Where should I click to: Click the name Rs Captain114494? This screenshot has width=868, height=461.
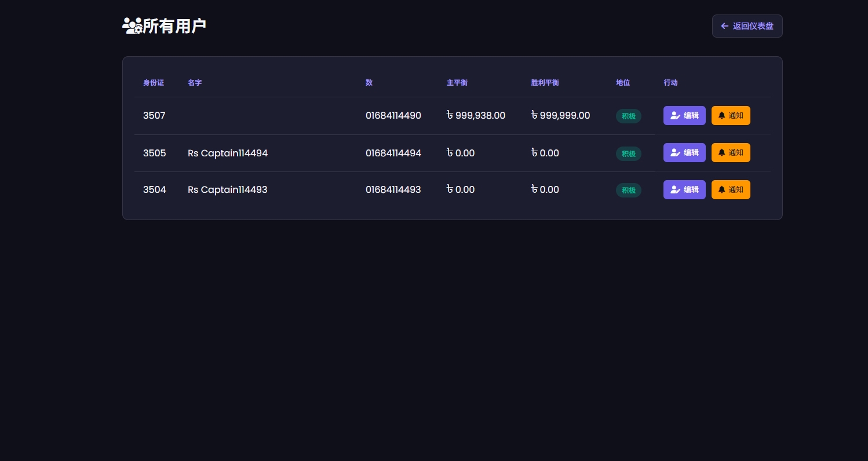(x=228, y=153)
